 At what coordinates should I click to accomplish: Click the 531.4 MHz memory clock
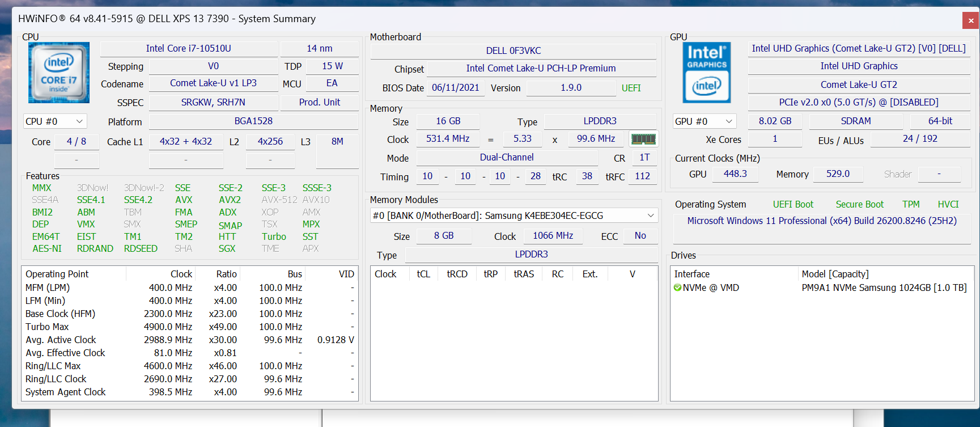448,139
